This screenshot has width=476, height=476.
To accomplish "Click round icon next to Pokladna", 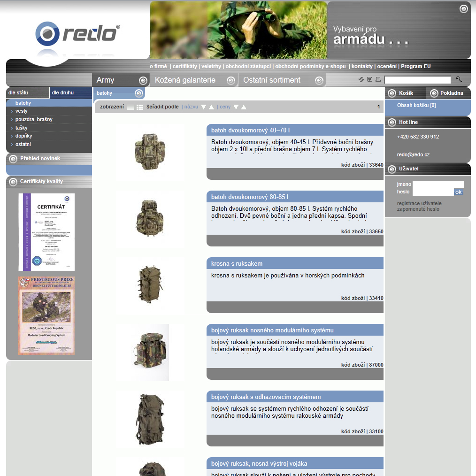I will coord(434,93).
